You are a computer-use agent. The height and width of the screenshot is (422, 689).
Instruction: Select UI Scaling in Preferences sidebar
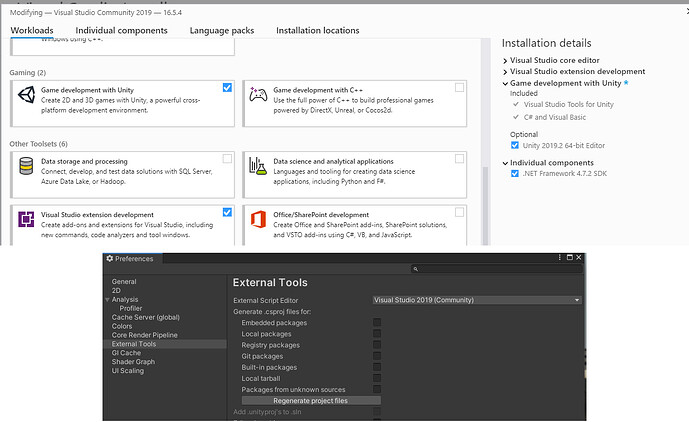[x=127, y=371]
